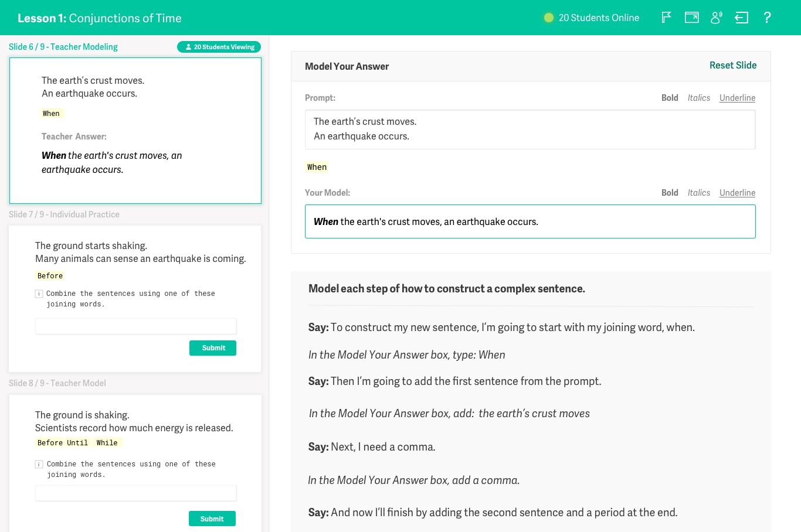Image resolution: width=801 pixels, height=532 pixels.
Task: Toggle Bold formatting for the Prompt
Action: [x=670, y=98]
